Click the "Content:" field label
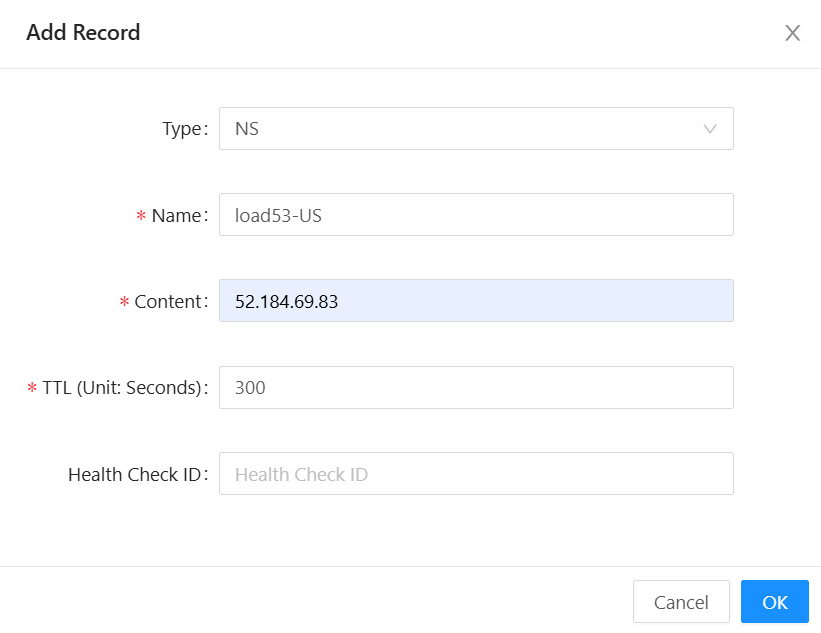Image resolution: width=821 pixels, height=633 pixels. (170, 301)
